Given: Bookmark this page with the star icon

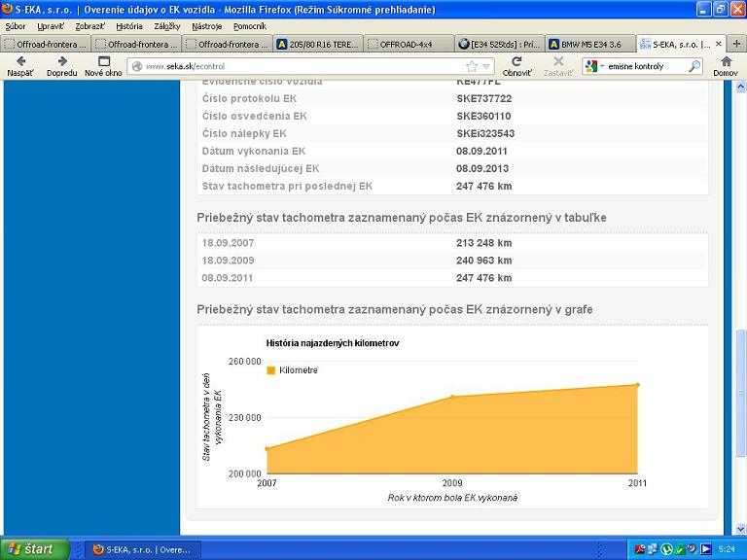Looking at the screenshot, I should pos(472,66).
